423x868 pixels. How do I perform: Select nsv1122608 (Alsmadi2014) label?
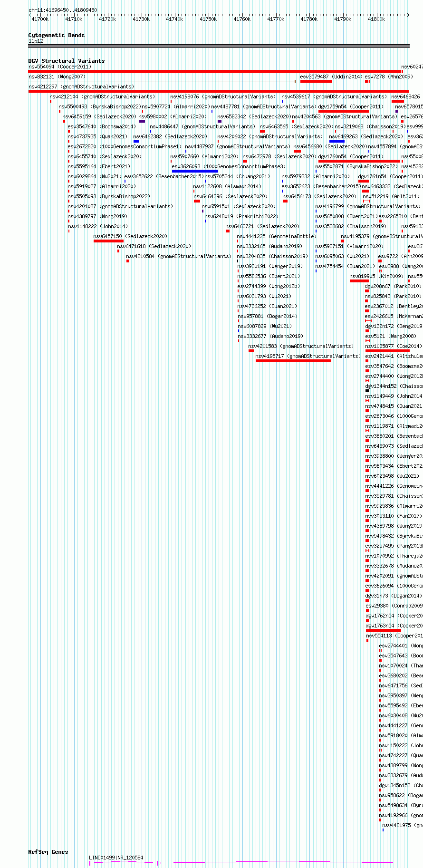(x=227, y=187)
